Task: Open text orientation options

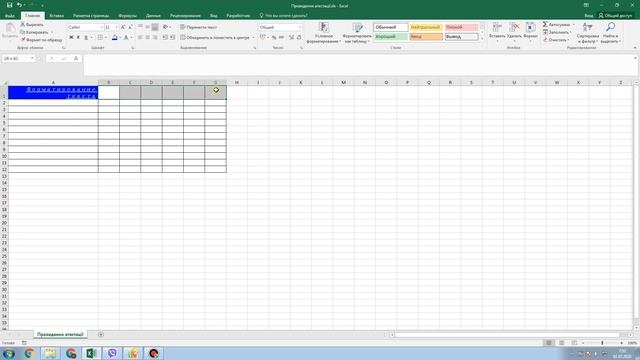Action: [166, 27]
